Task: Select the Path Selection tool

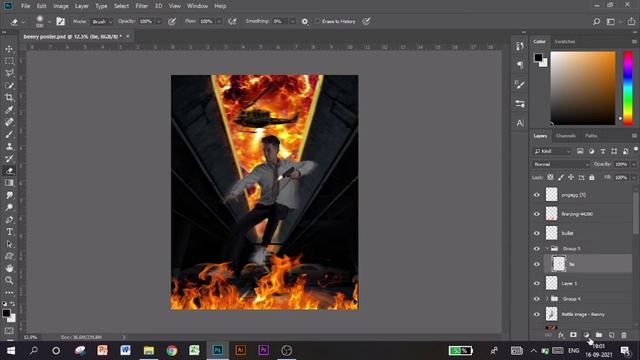Action: point(9,244)
